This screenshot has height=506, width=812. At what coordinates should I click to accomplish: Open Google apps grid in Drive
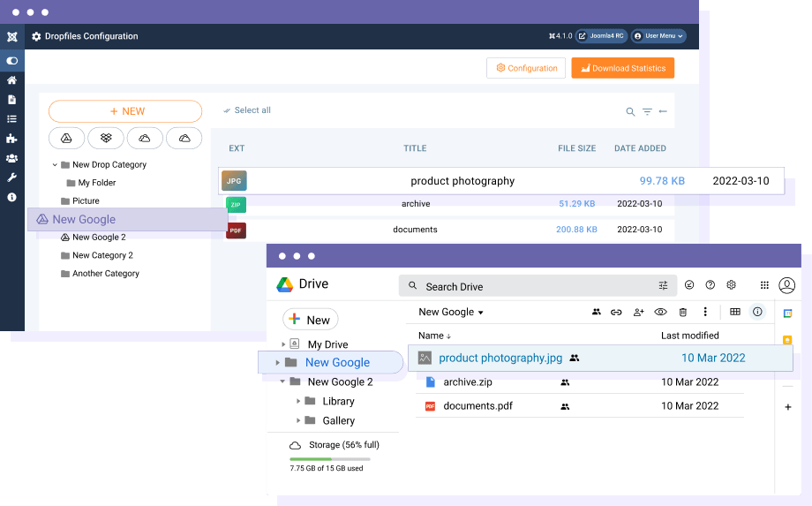click(764, 285)
